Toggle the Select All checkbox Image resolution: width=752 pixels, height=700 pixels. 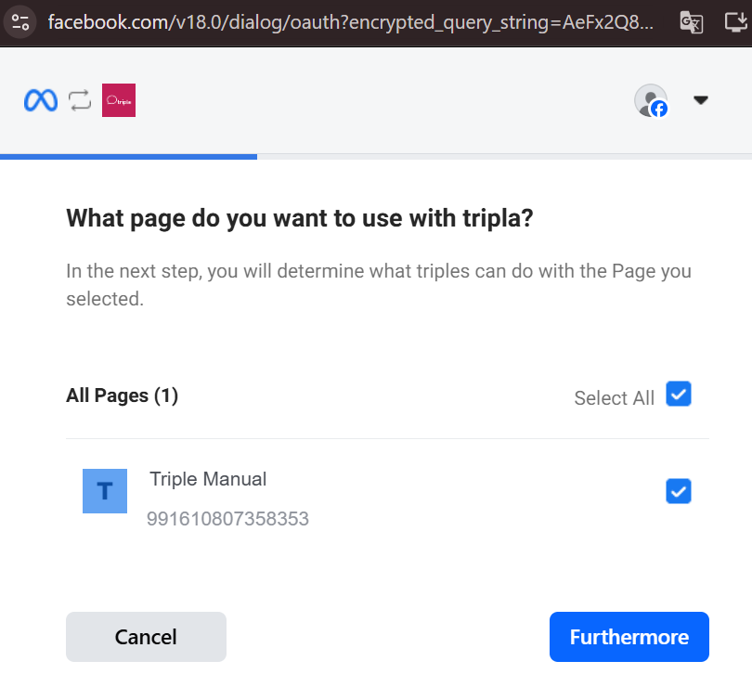point(679,395)
